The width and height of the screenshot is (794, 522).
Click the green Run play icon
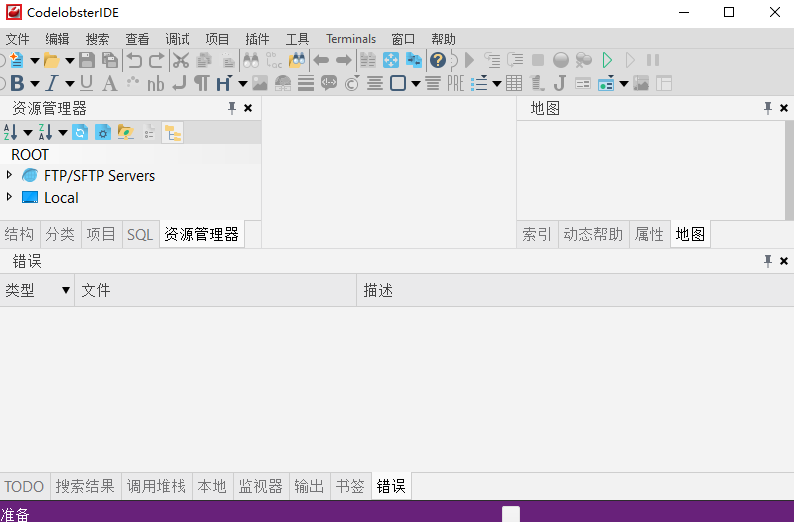point(607,60)
